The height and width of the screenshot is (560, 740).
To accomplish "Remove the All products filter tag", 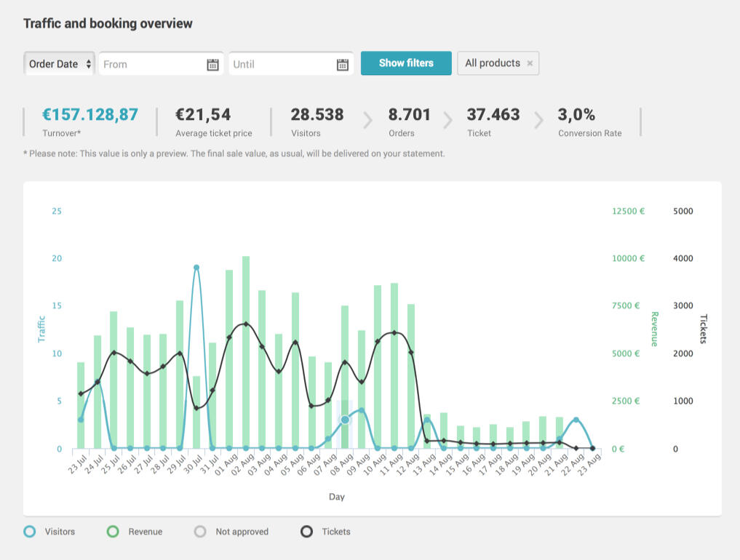I will click(530, 63).
